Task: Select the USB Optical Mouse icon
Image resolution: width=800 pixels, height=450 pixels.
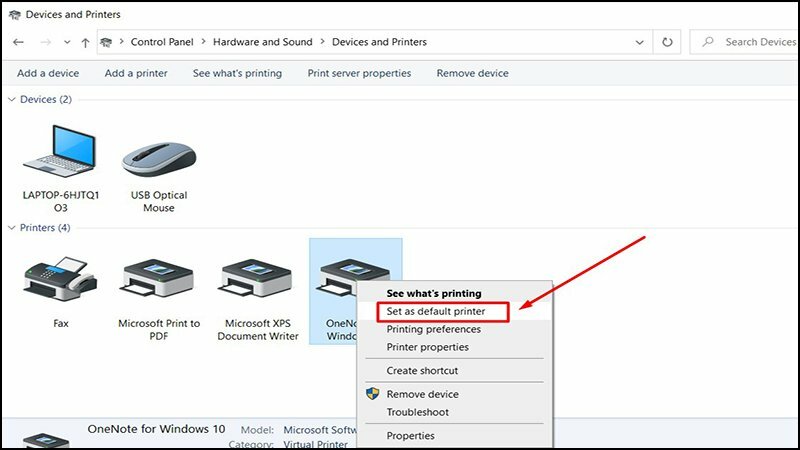Action: pos(158,158)
